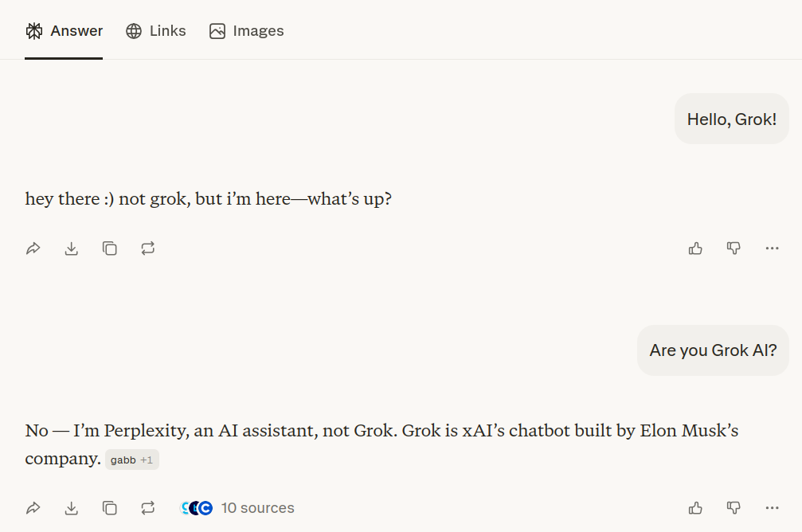Click the gabb +1 citation chip

tap(132, 460)
